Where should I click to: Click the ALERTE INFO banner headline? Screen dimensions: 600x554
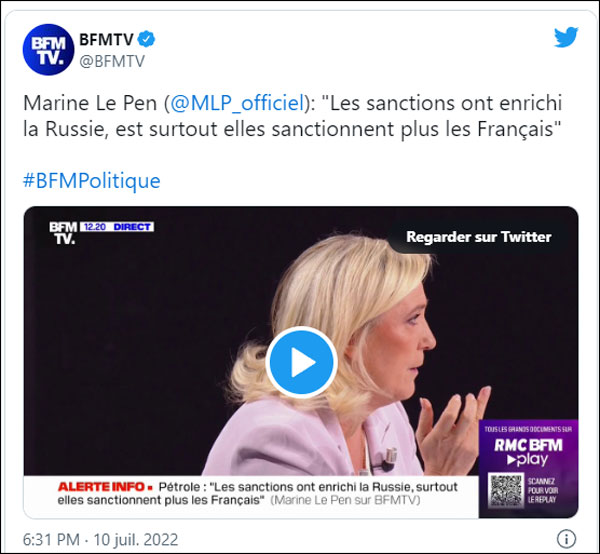(x=258, y=494)
